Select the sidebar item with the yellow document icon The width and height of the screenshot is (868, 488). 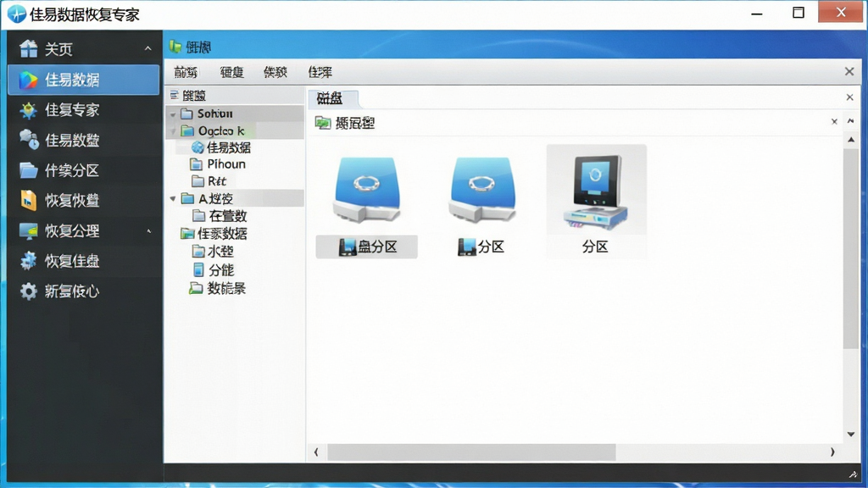pos(83,200)
